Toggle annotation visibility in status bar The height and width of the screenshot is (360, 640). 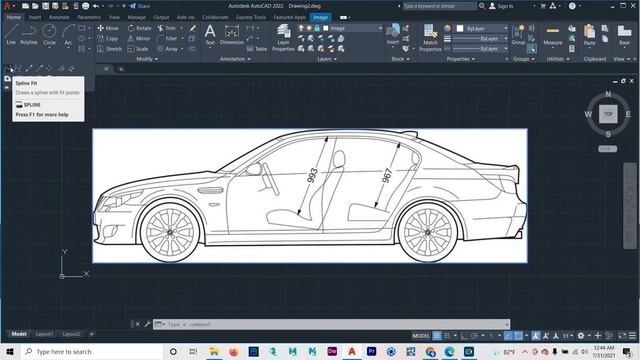tap(536, 336)
